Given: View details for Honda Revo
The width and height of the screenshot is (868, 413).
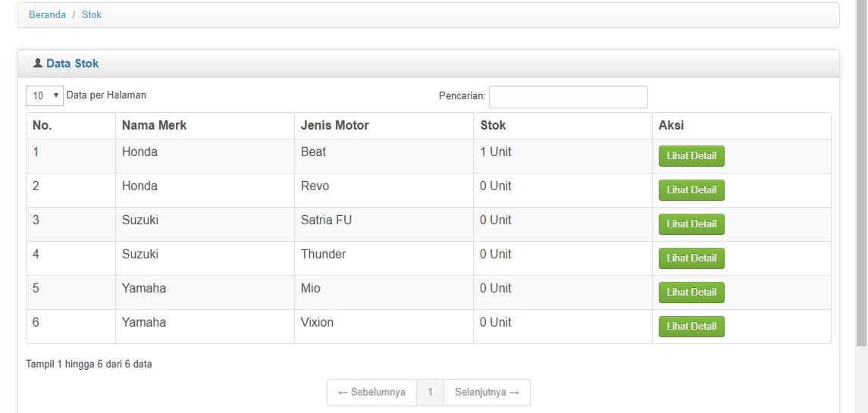Looking at the screenshot, I should [x=691, y=190].
